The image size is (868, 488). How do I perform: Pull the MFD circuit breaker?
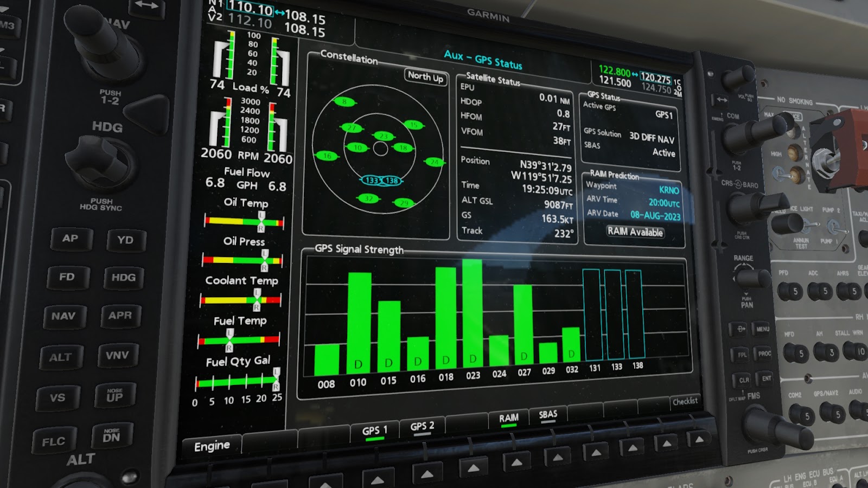(796, 354)
